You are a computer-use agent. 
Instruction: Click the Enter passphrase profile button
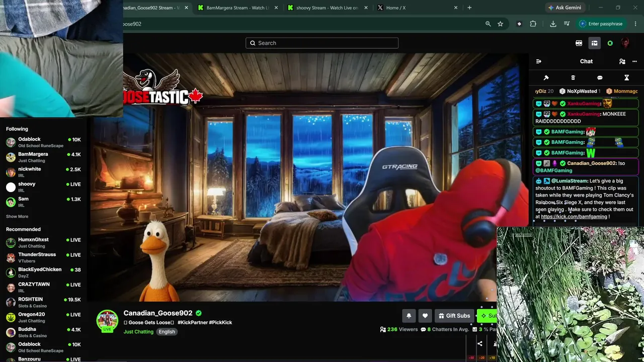pyautogui.click(x=601, y=24)
